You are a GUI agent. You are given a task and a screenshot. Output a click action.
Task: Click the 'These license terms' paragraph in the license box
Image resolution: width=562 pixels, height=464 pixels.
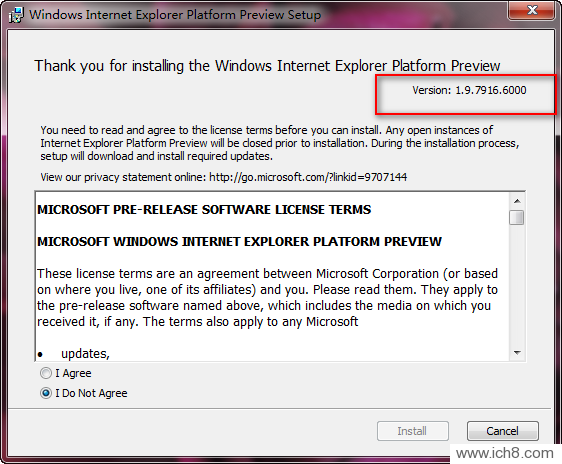(x=267, y=297)
